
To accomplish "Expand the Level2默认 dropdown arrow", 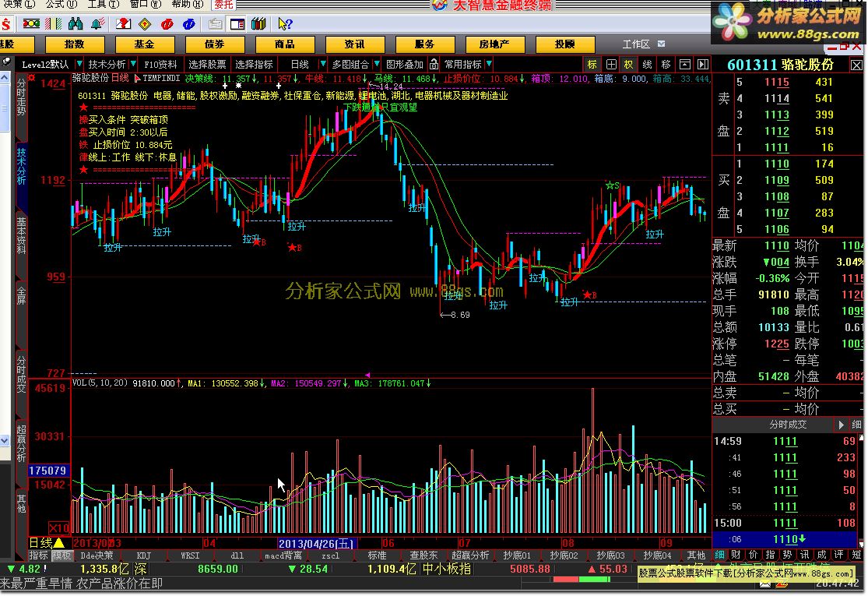I will pyautogui.click(x=79, y=64).
